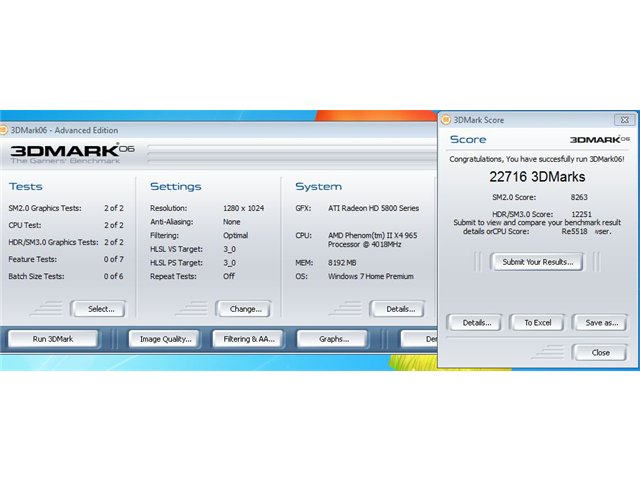640x480 pixels.
Task: Click the Tests section heading
Action: (26, 187)
